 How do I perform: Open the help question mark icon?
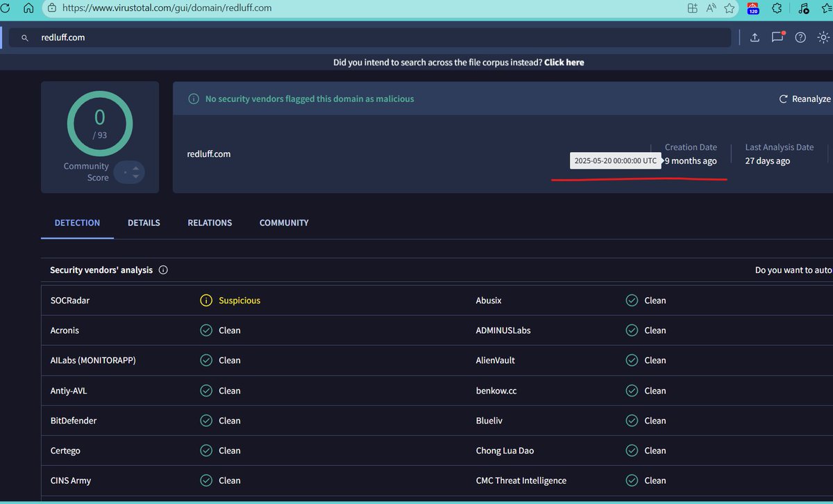point(800,37)
